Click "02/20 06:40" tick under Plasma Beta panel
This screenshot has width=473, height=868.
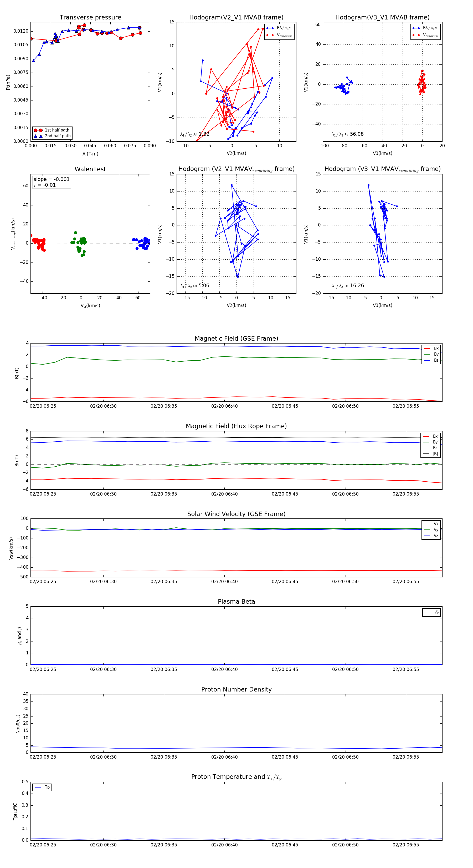tap(224, 669)
